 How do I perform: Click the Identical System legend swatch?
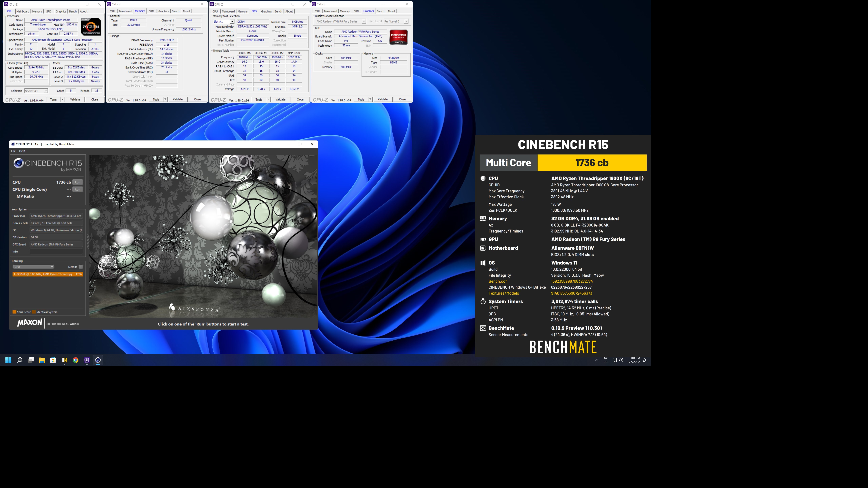tap(34, 312)
